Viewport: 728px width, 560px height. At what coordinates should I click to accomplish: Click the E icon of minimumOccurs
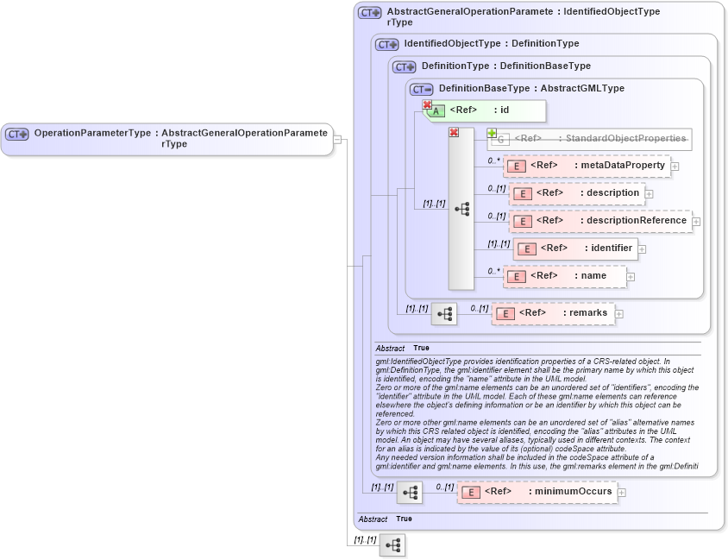[x=471, y=493]
